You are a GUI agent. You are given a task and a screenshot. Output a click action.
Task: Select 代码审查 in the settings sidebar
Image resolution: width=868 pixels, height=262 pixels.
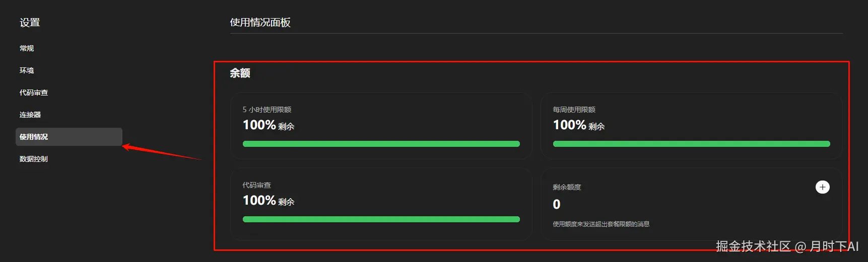click(x=34, y=93)
